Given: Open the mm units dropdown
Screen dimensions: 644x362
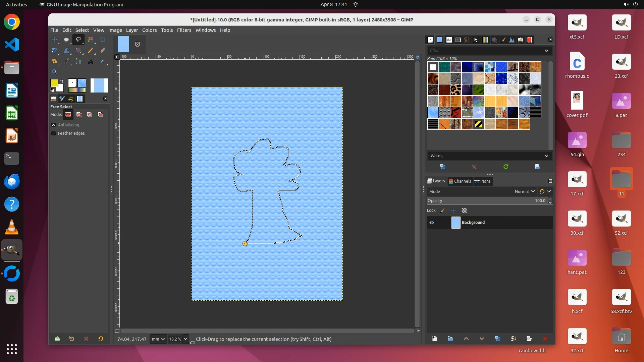Looking at the screenshot, I should click(158, 339).
